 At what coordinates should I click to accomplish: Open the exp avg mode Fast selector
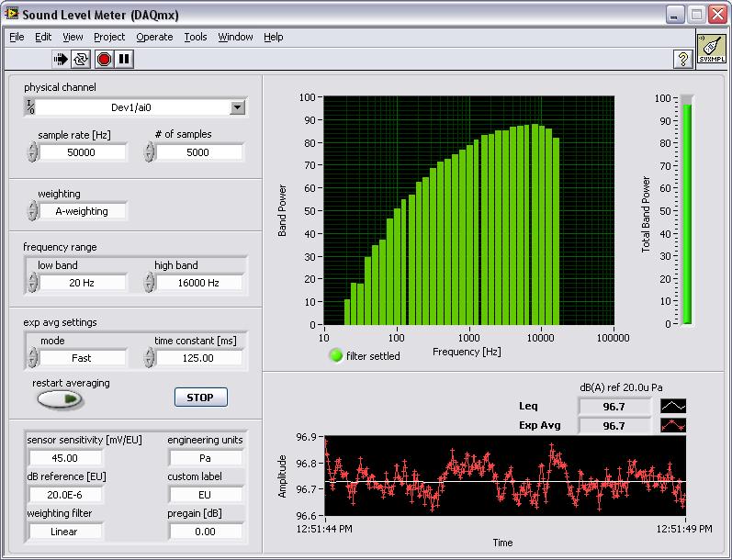(82, 358)
